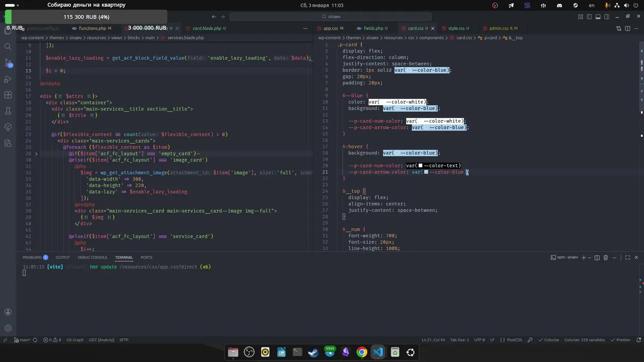
Task: Open Telegram from the top panel tray
Action: (x=511, y=5)
